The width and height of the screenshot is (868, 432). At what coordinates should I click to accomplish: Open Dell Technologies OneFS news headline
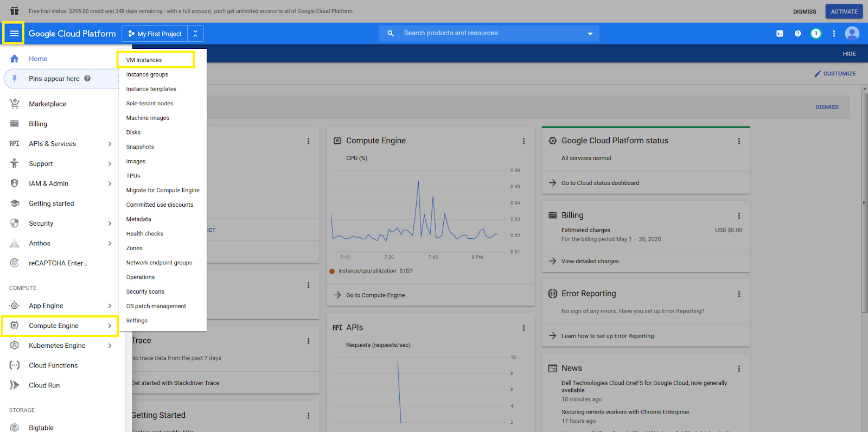click(x=644, y=386)
